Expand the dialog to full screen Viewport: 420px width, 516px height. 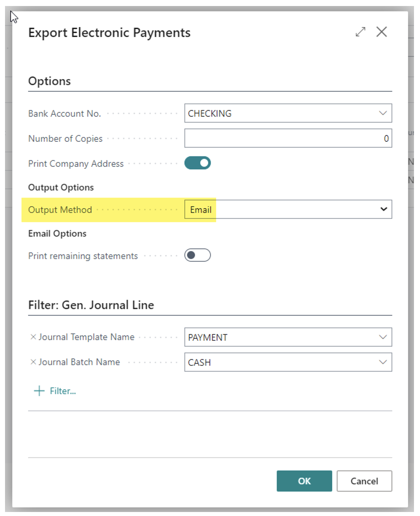point(360,33)
